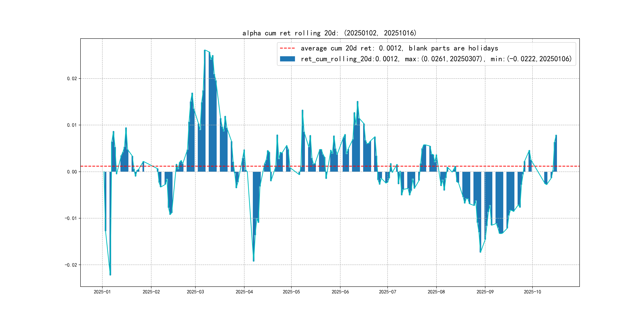
Task: Click the red dashed legend line sample
Action: click(287, 48)
